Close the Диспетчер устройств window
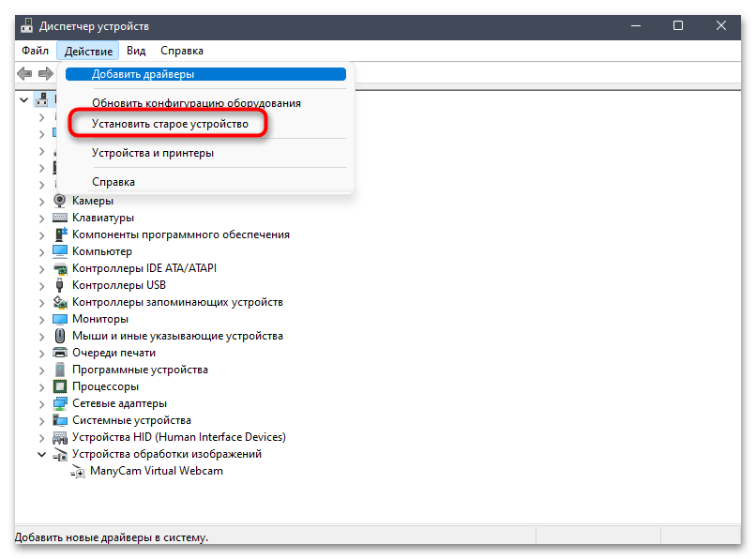The width and height of the screenshot is (756, 559). point(720,26)
